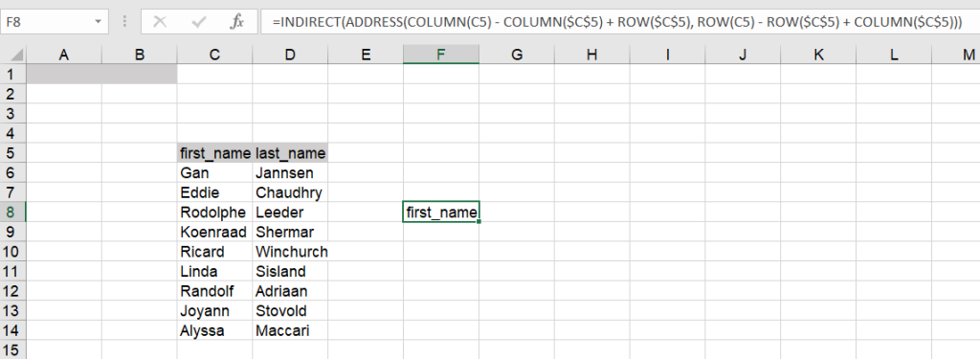This screenshot has width=980, height=359.
Task: Open Insert Function fx dialog
Action: click(237, 22)
